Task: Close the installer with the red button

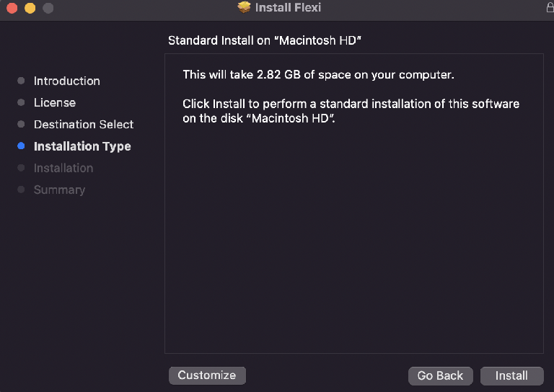Action: coord(12,9)
